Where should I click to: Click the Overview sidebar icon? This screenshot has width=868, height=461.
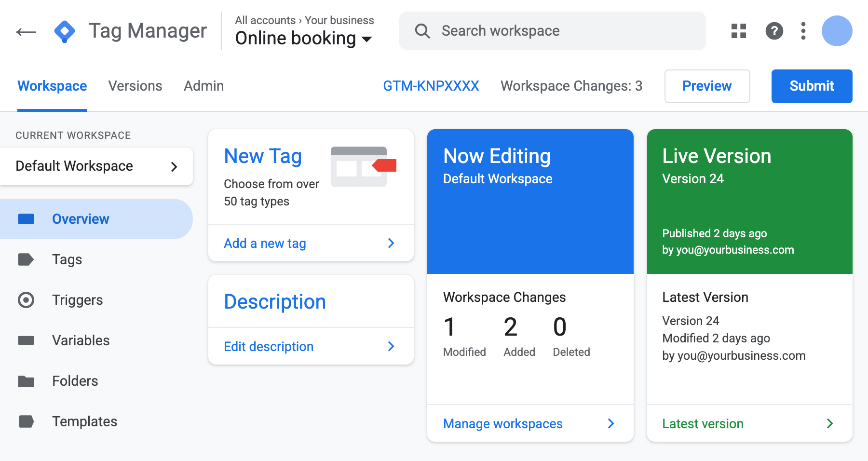click(x=26, y=219)
